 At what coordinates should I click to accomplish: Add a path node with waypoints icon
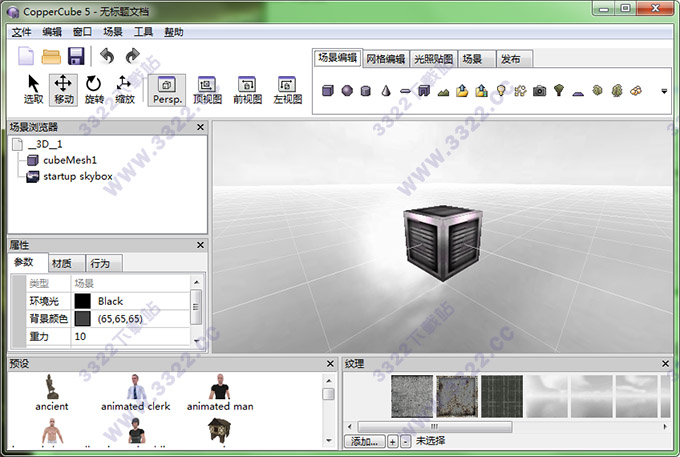(x=520, y=91)
